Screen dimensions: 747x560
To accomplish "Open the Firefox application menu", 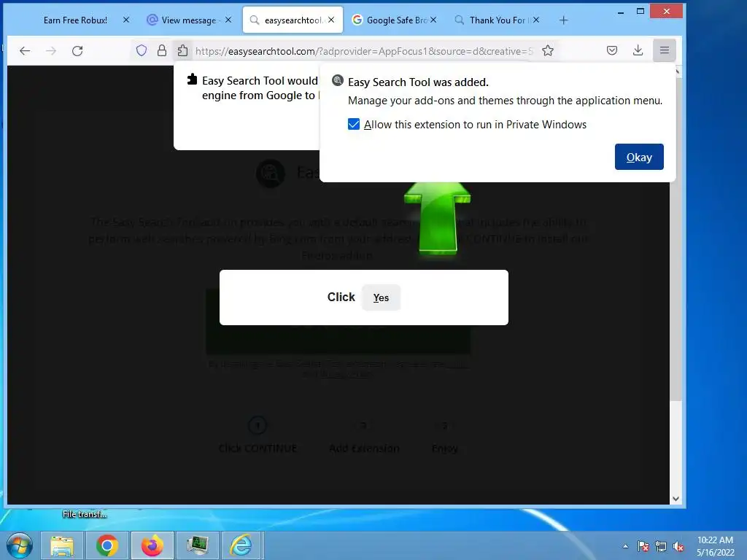I will click(x=664, y=50).
